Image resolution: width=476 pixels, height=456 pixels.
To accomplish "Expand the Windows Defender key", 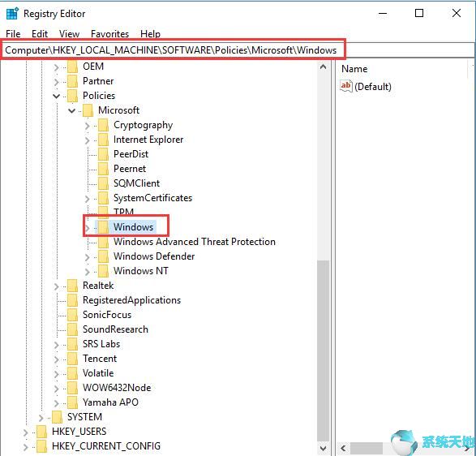I will [x=88, y=257].
